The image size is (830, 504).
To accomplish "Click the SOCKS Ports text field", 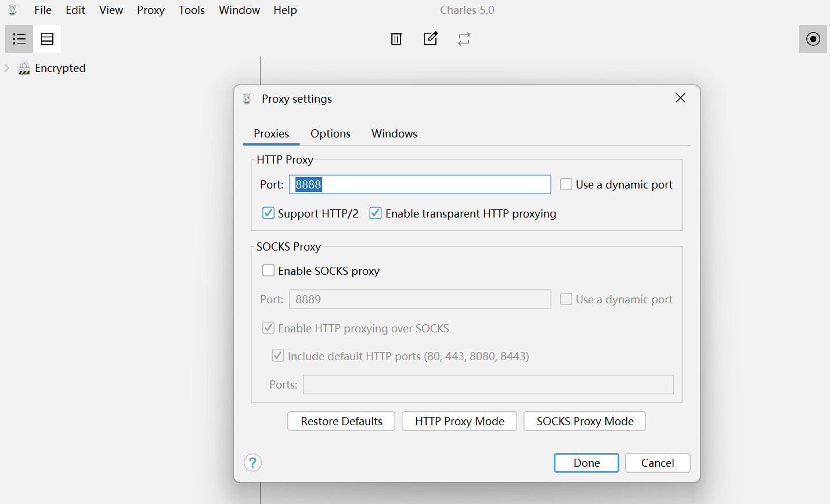I will pyautogui.click(x=488, y=385).
